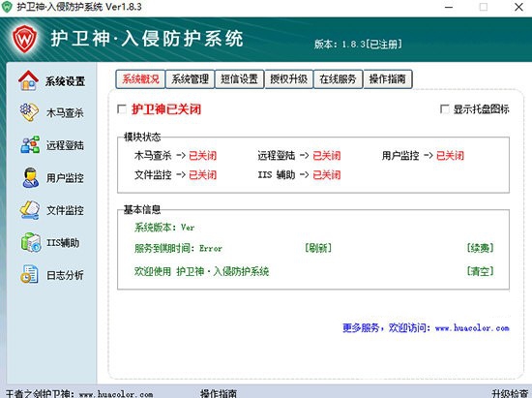Click the [刷新] refresh link

[318, 248]
